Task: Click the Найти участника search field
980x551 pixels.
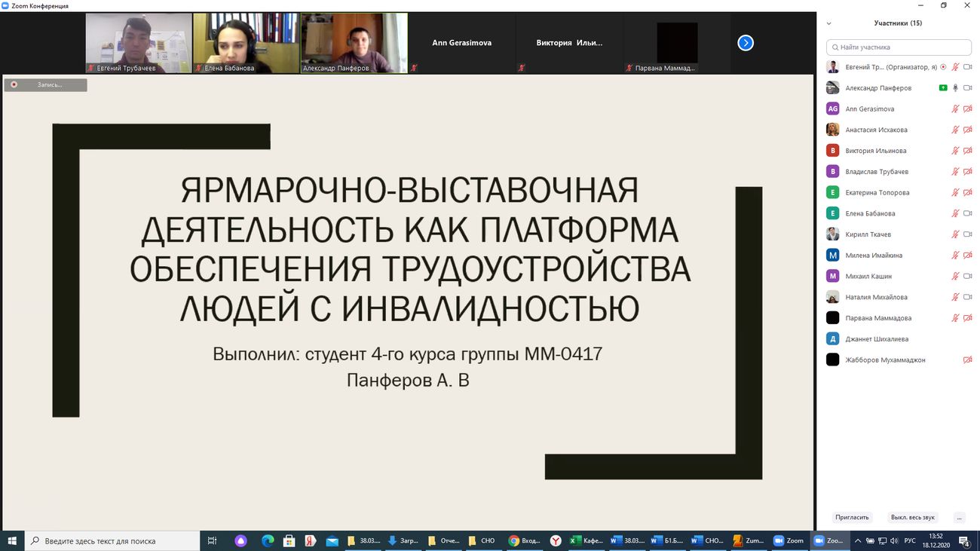Action: (900, 47)
